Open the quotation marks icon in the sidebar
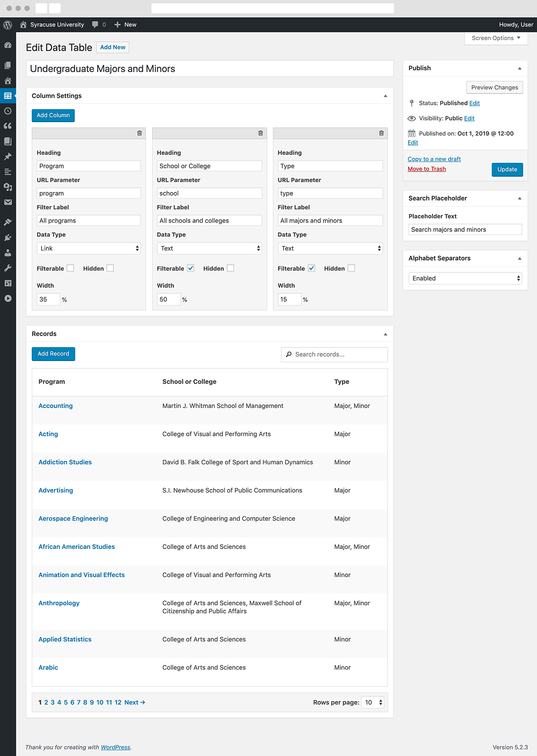 pyautogui.click(x=8, y=126)
